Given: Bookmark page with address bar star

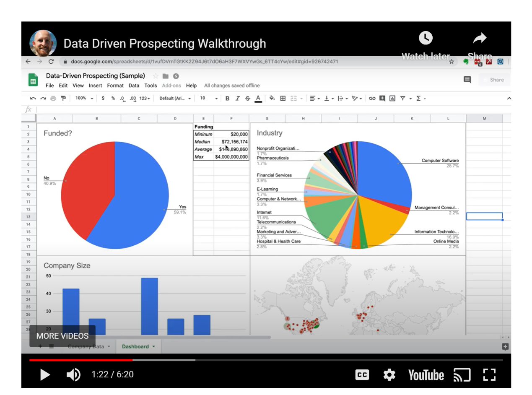Looking at the screenshot, I should click(x=452, y=62).
